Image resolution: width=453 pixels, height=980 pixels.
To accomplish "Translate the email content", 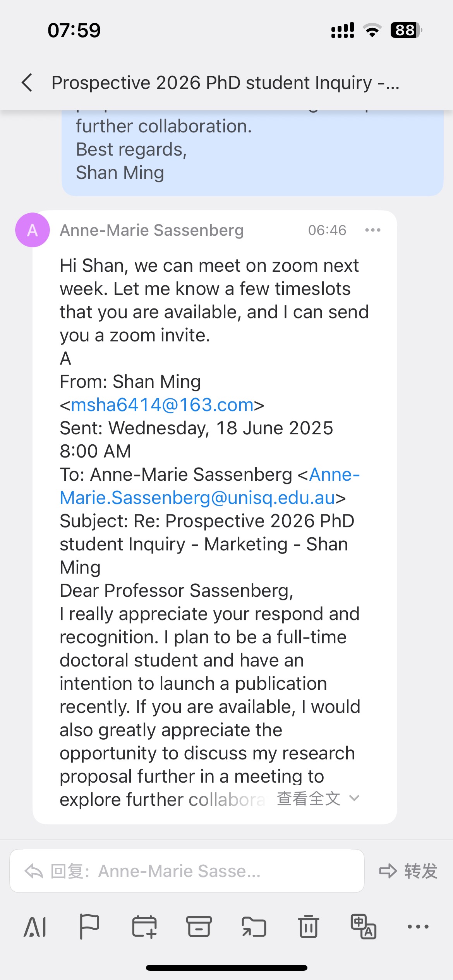I will (363, 927).
